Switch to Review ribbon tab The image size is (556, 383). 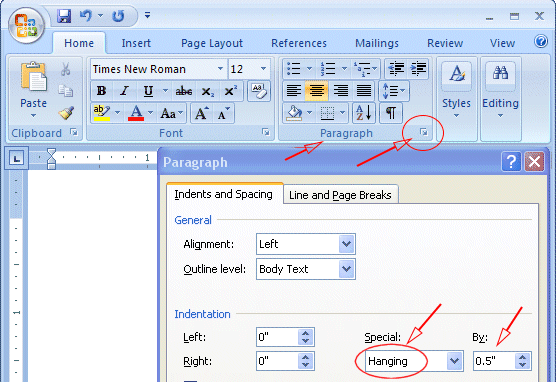(x=445, y=43)
